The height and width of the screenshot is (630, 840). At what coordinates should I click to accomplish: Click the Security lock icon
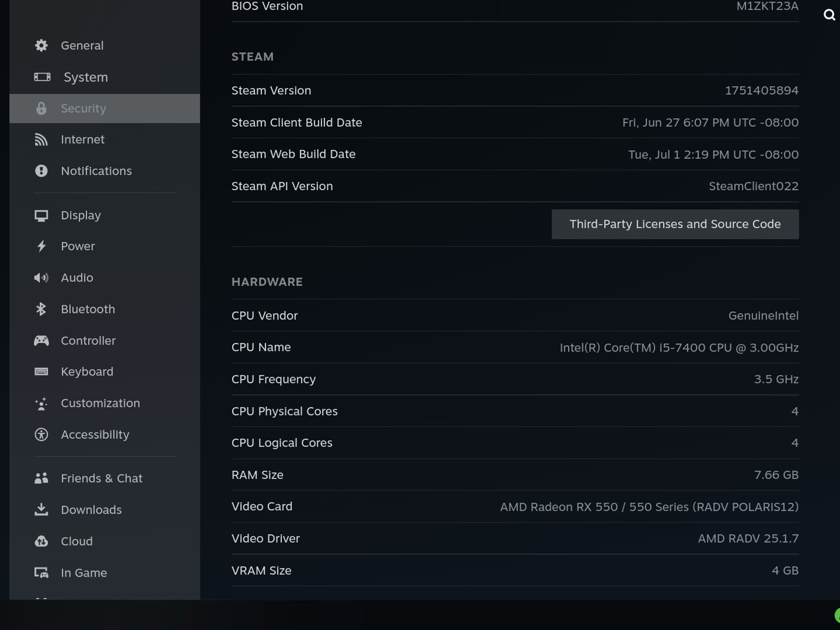pos(41,108)
